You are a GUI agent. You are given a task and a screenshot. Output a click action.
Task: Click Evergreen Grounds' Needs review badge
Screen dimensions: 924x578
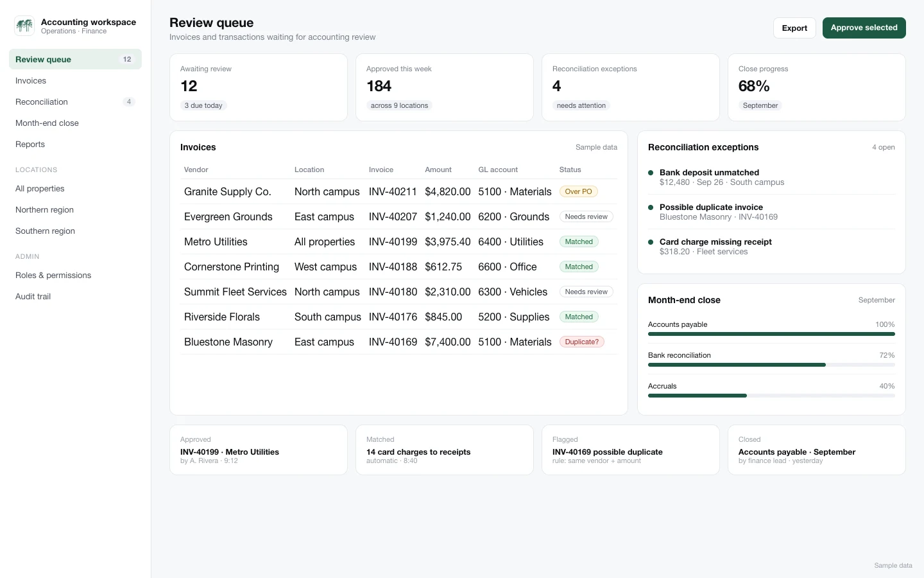pos(586,216)
